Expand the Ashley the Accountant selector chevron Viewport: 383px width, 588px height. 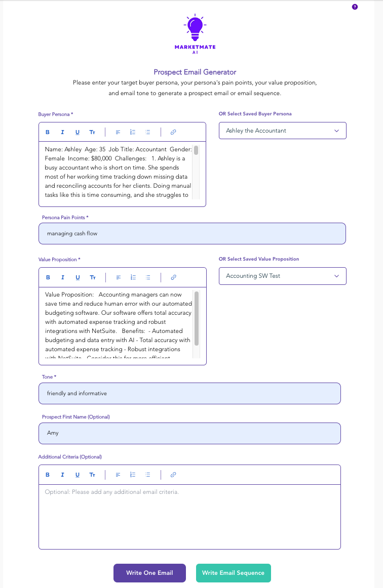pyautogui.click(x=336, y=130)
